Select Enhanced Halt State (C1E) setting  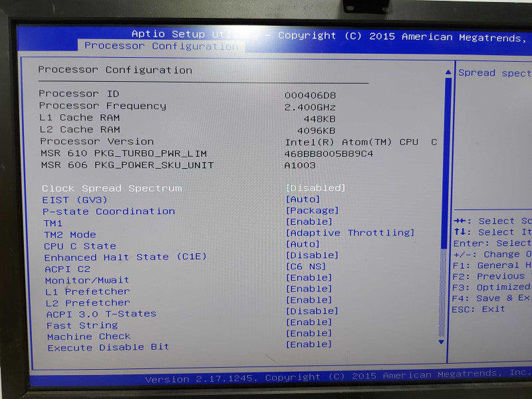point(125,257)
